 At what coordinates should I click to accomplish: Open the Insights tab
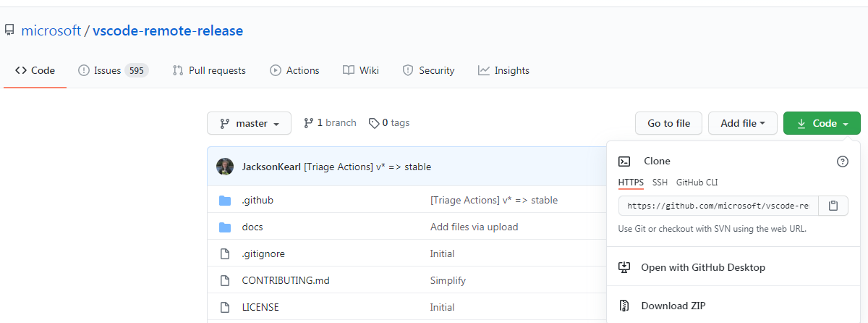click(503, 70)
